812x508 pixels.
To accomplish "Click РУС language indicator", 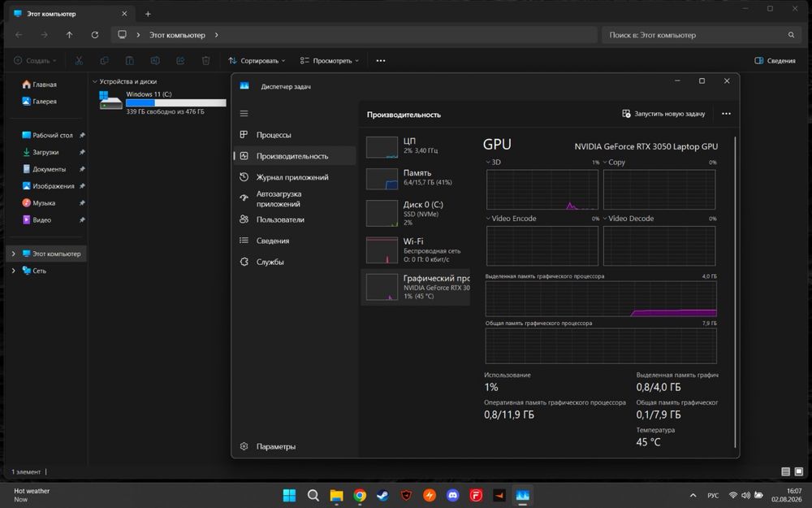I will [713, 496].
